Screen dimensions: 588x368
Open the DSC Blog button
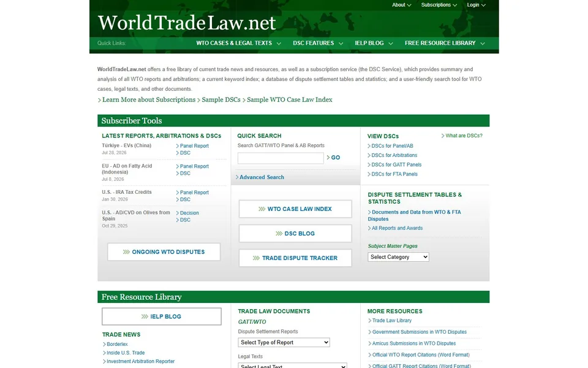(x=295, y=233)
